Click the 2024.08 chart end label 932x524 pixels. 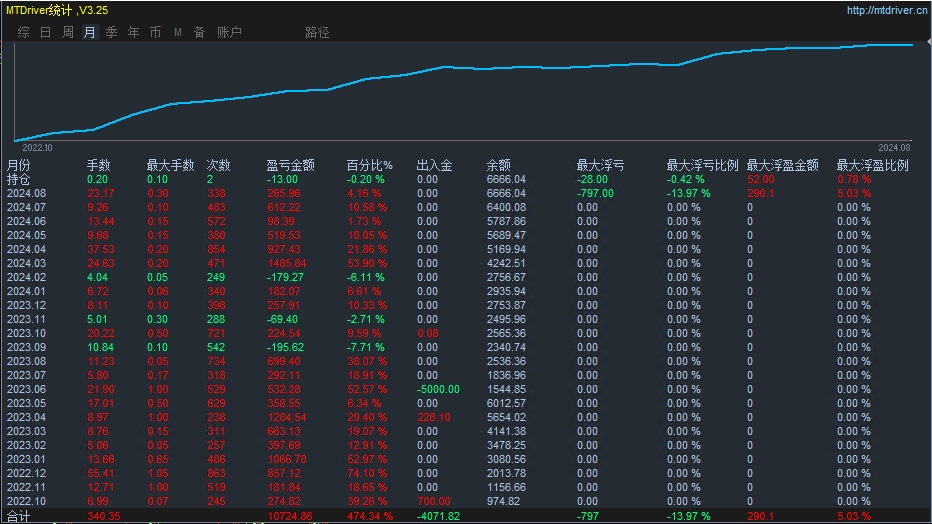(x=894, y=148)
